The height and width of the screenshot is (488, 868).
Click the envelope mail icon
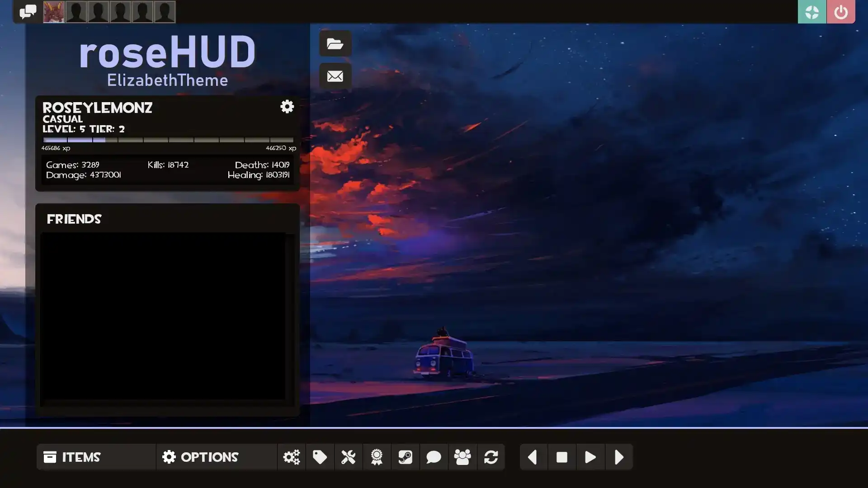point(335,76)
